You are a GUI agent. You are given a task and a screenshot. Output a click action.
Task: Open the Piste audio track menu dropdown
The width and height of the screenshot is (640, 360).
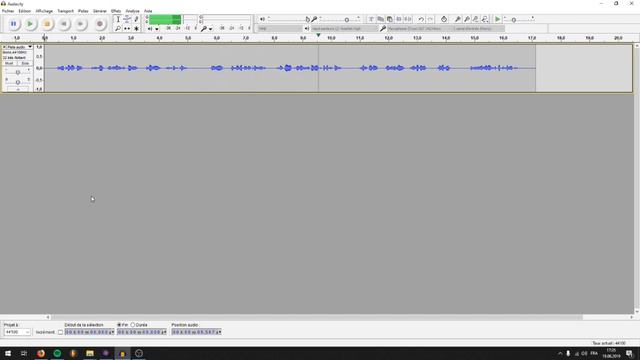[30, 47]
